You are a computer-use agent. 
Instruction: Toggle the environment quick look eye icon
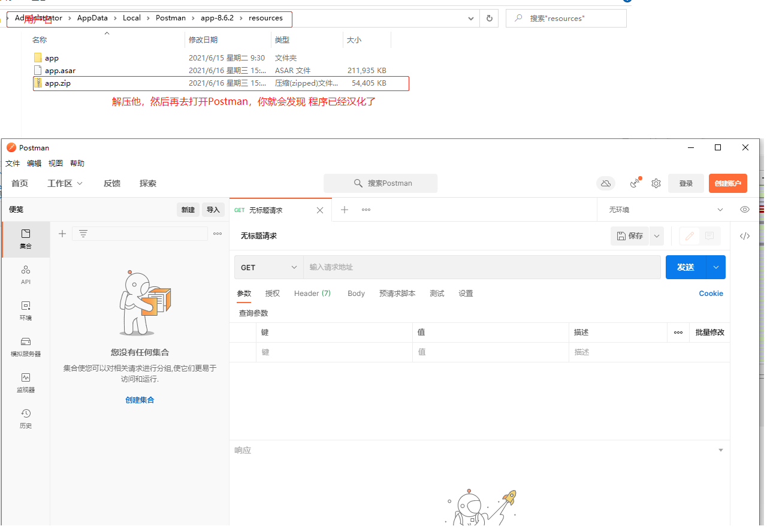point(745,210)
